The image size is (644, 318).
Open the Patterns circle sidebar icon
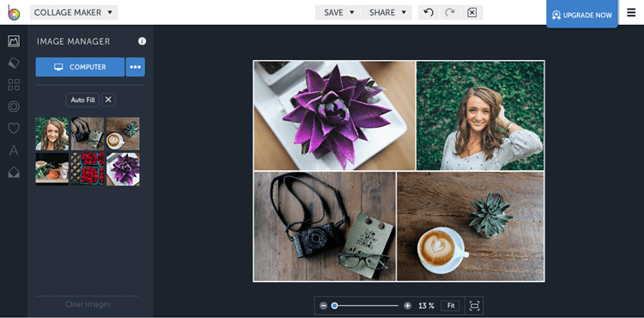(14, 107)
